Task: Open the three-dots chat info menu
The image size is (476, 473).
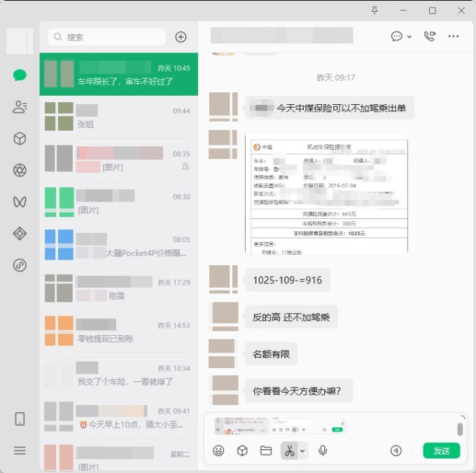Action: tap(454, 36)
